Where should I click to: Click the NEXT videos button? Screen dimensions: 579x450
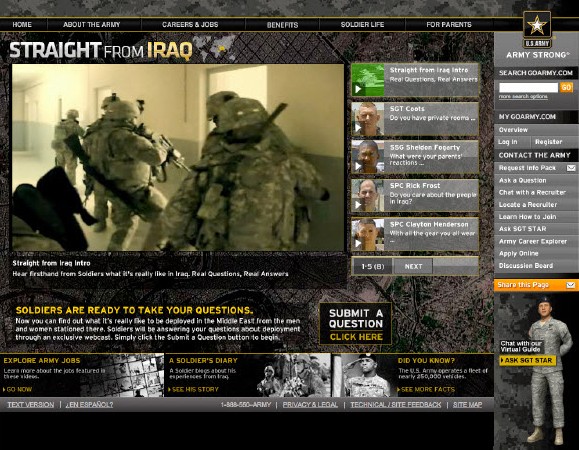(x=413, y=266)
